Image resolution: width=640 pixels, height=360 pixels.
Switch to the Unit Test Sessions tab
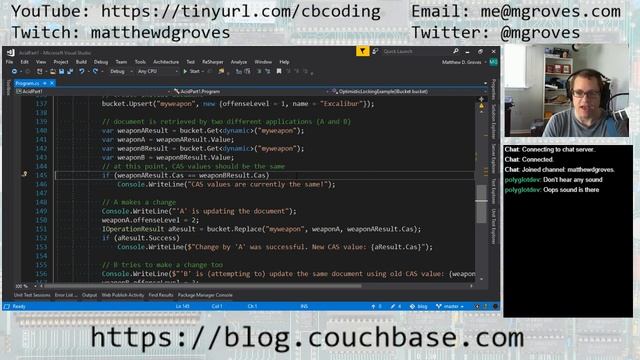tap(32, 295)
